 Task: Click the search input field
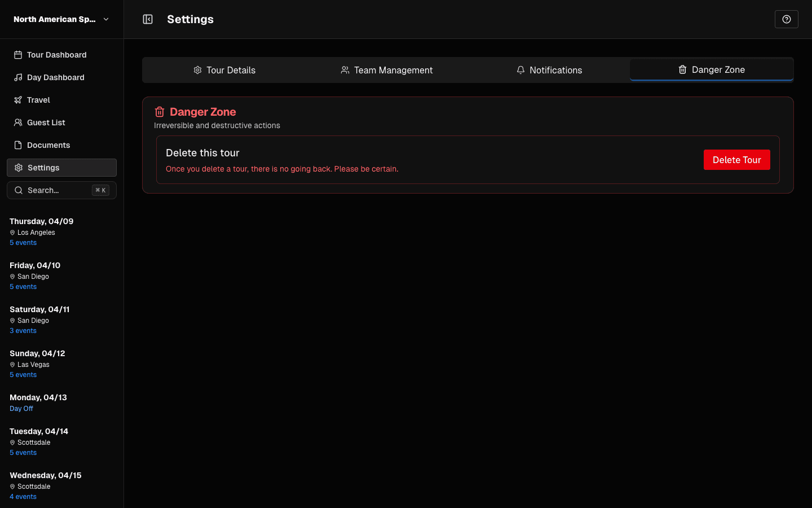(56, 190)
